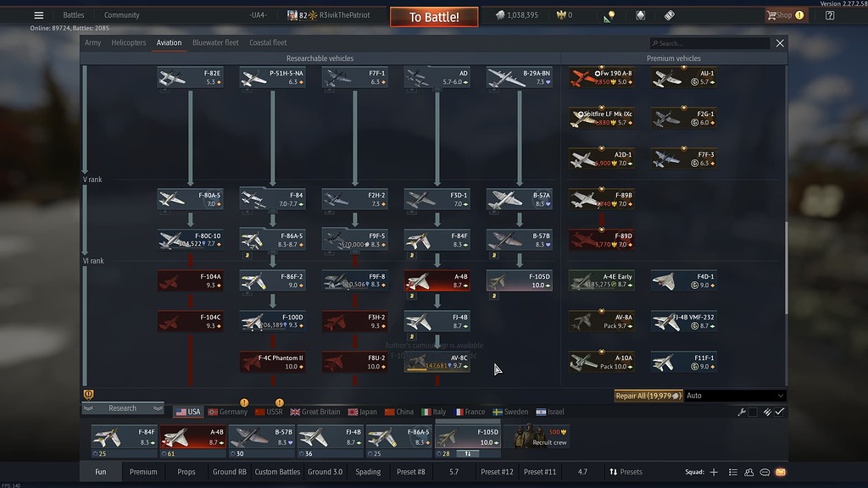This screenshot has height=488, width=868.
Task: Switch to the Helicopters tab
Action: pos(128,42)
